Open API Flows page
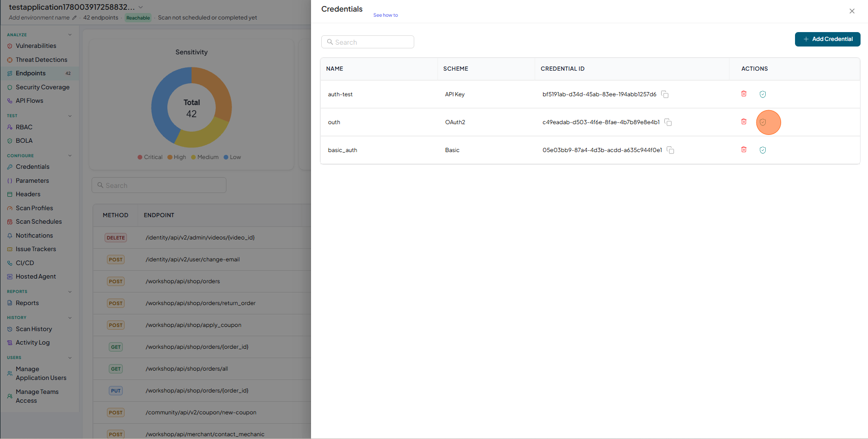 29,101
